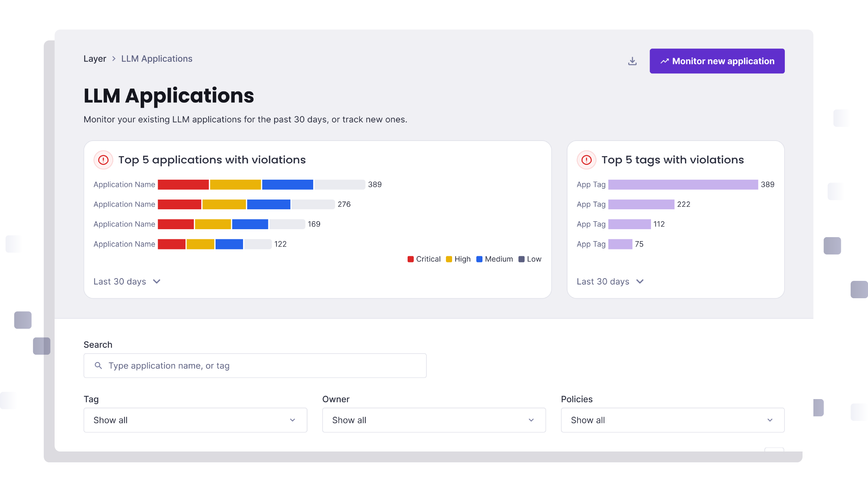Click the violation bar showing 389 for App Tag

pyautogui.click(x=683, y=184)
